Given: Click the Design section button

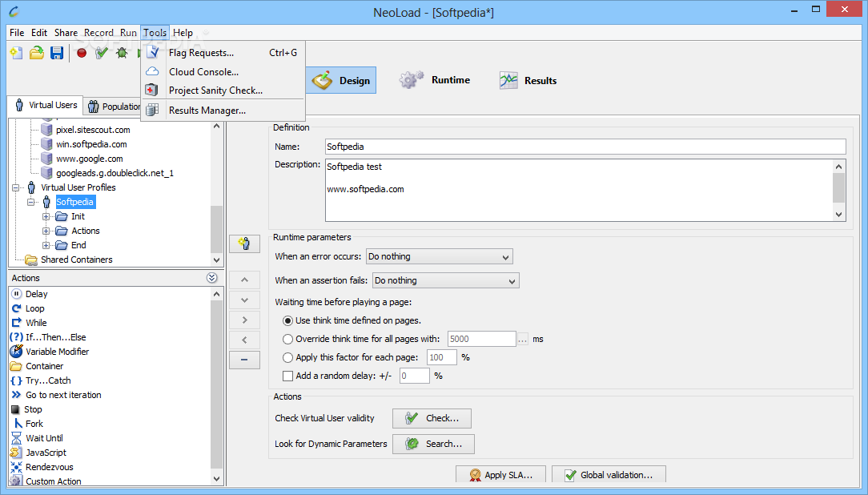Looking at the screenshot, I should click(x=341, y=80).
